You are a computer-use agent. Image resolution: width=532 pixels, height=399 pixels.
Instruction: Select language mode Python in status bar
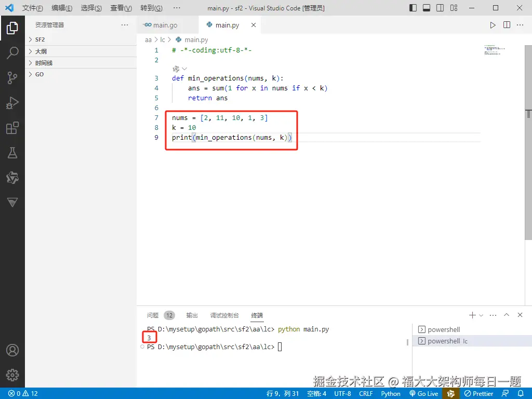point(391,394)
